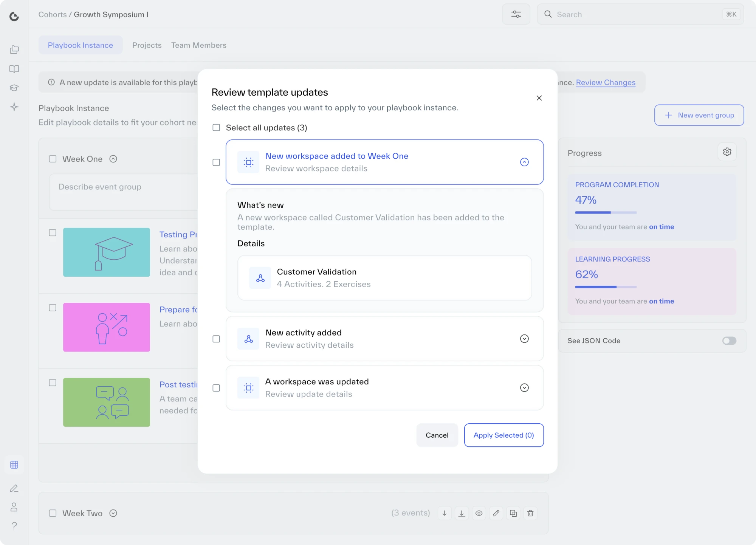Switch to the Team Members tab
The width and height of the screenshot is (756, 545).
point(198,45)
